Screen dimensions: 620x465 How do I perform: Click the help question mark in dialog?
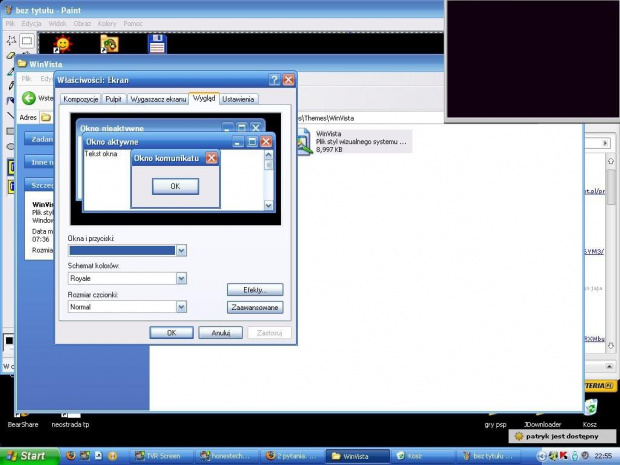[274, 79]
